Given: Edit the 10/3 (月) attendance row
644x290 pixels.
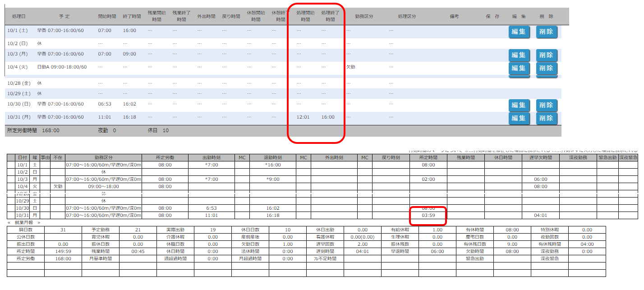Looking at the screenshot, I should click(519, 55).
